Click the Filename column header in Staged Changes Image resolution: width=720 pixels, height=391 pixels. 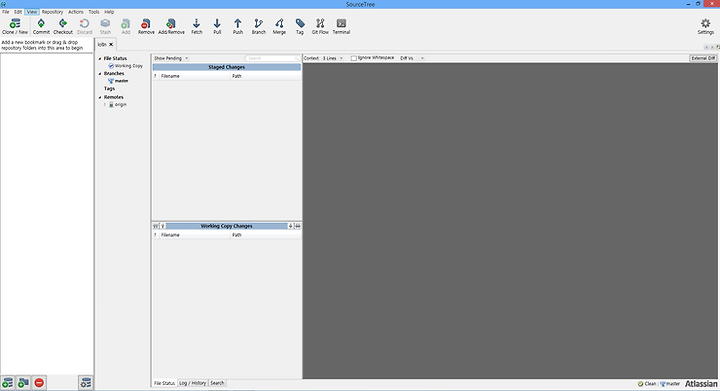point(194,76)
